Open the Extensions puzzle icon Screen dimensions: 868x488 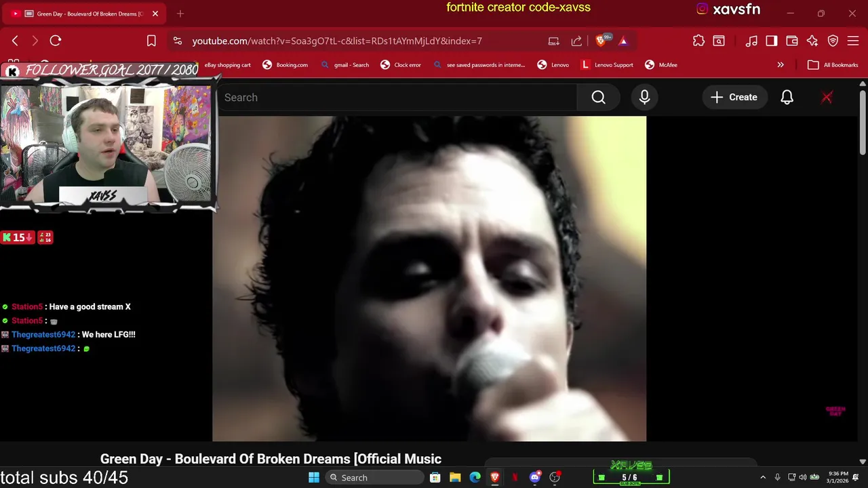tap(698, 41)
